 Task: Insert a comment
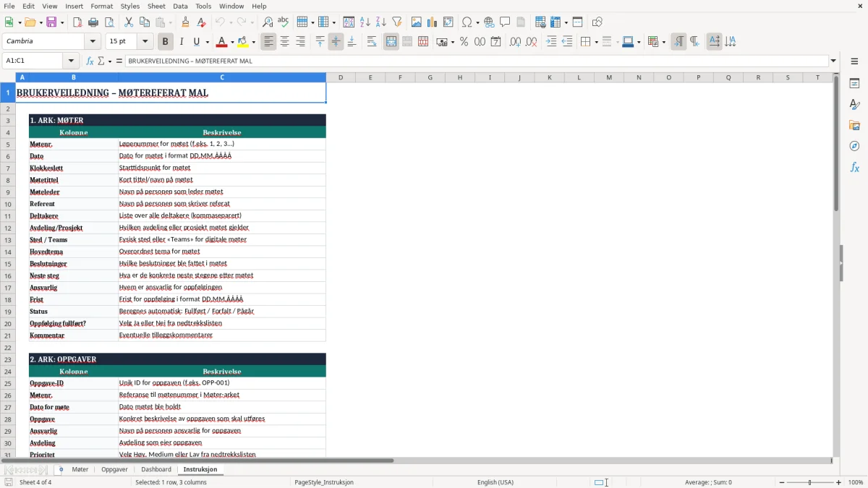(x=506, y=22)
